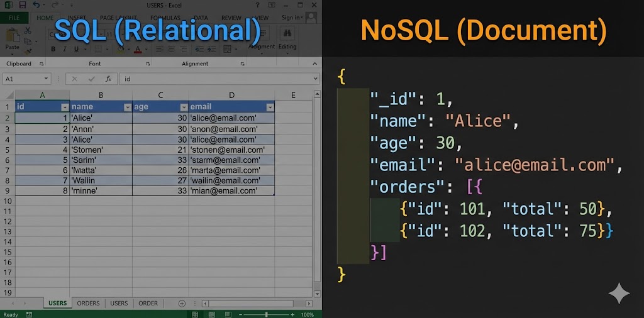
Task: Click the horizontal scrollbar right arrow
Action: [x=309, y=304]
